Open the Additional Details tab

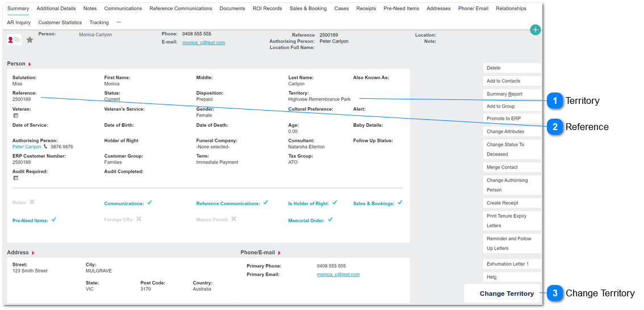(56, 8)
